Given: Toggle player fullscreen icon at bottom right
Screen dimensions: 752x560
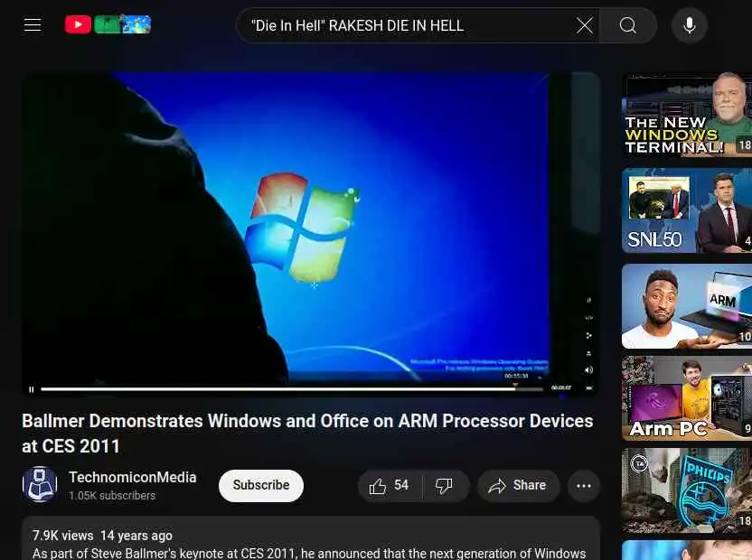Looking at the screenshot, I should 589,387.
